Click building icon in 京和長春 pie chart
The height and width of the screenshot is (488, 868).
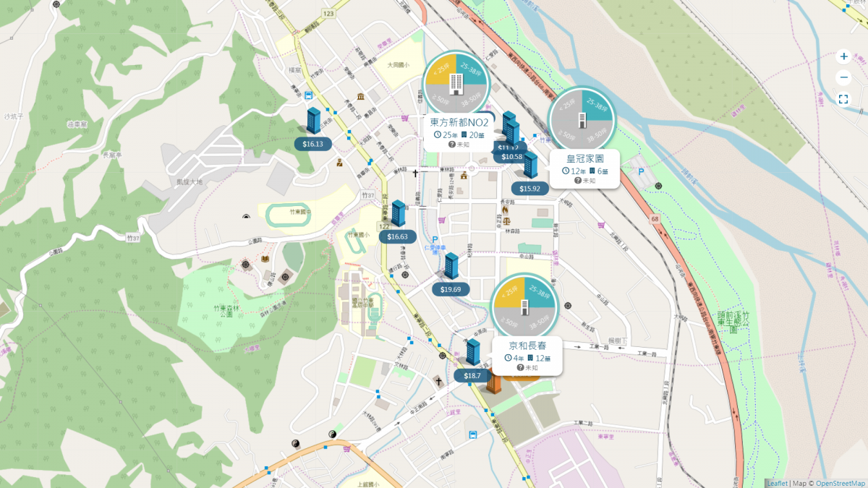[524, 307]
